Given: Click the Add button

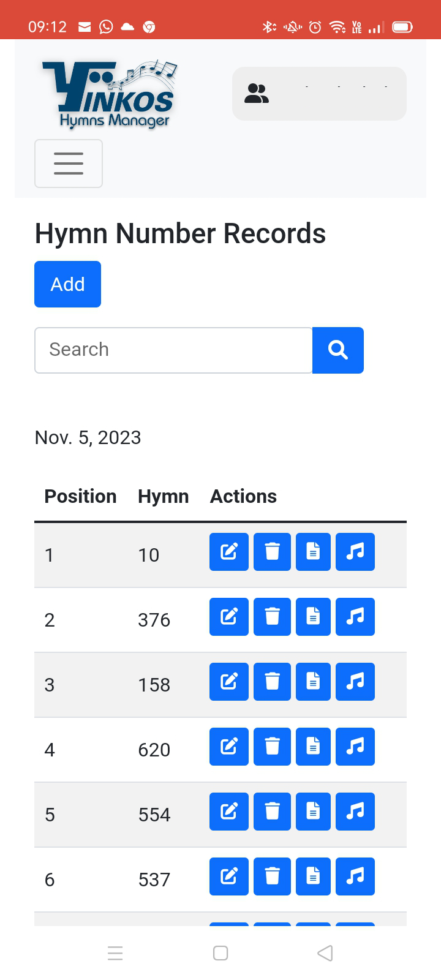Looking at the screenshot, I should (67, 284).
